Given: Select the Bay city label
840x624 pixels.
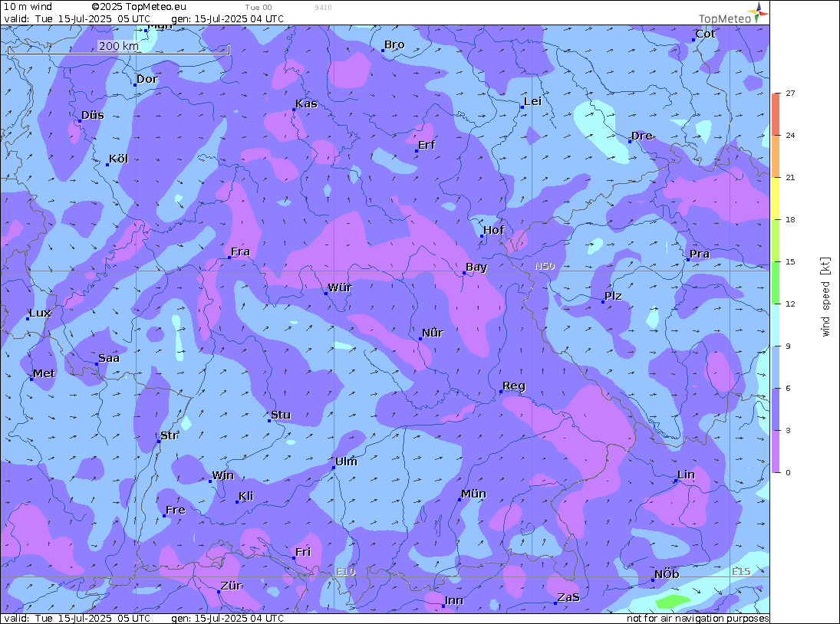Looking at the screenshot, I should pyautogui.click(x=476, y=267).
